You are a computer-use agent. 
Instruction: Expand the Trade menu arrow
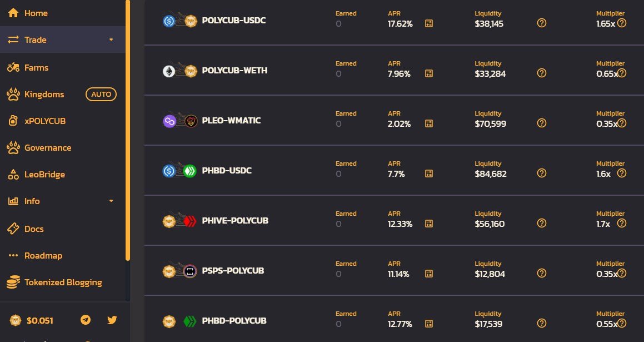(x=111, y=40)
